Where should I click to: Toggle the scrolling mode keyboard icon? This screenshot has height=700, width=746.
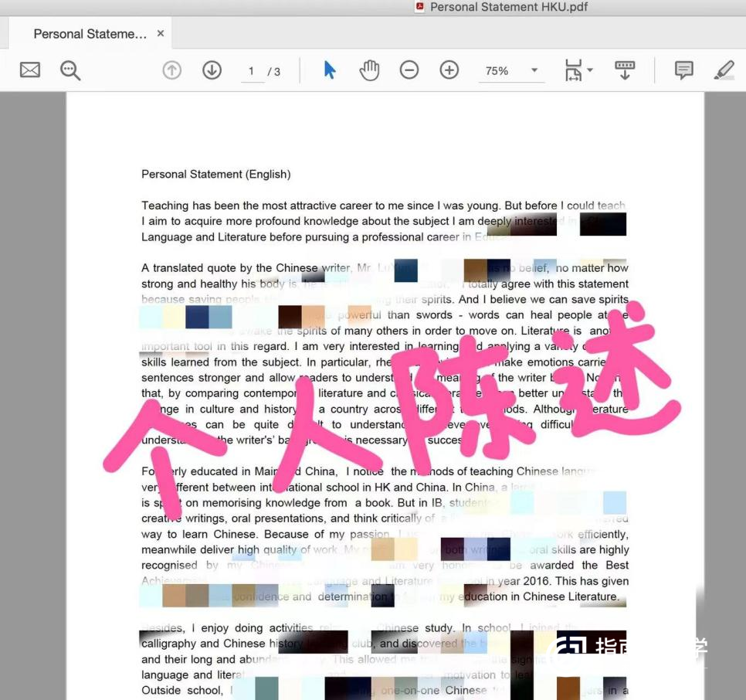pos(625,70)
